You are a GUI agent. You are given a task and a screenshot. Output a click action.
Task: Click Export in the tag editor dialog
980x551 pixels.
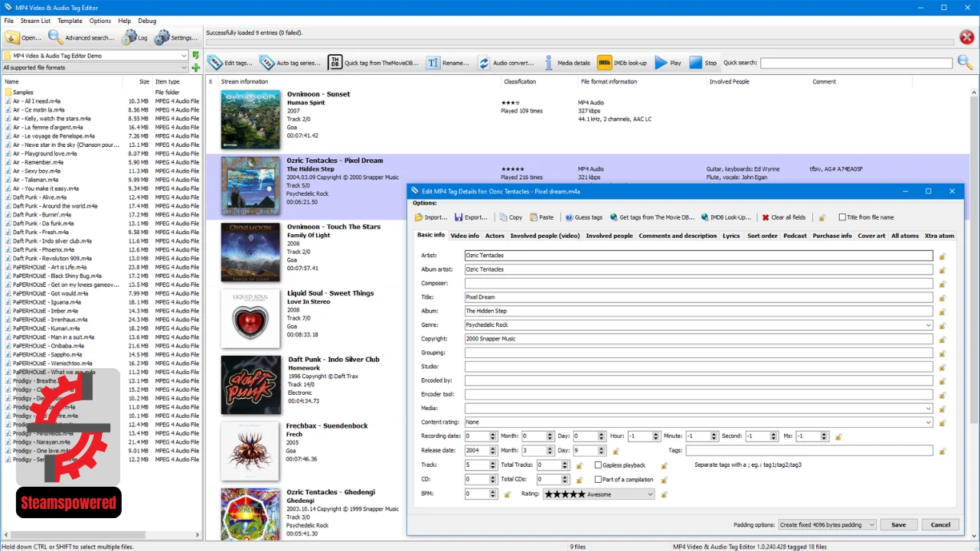point(471,217)
